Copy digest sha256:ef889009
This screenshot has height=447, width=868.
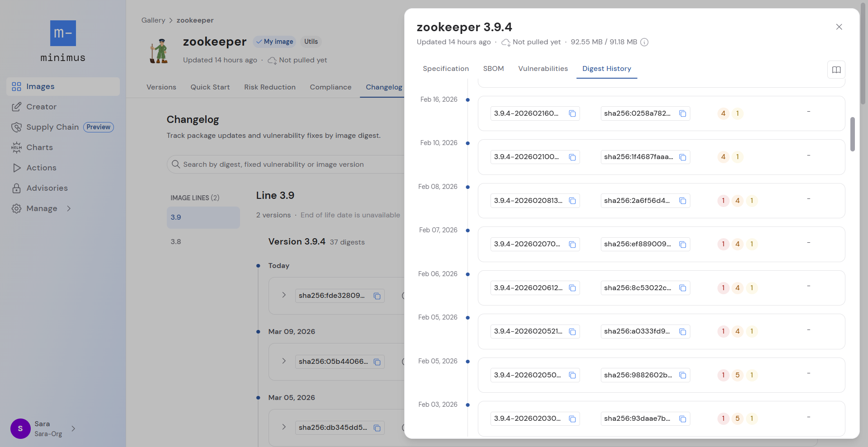683,245
